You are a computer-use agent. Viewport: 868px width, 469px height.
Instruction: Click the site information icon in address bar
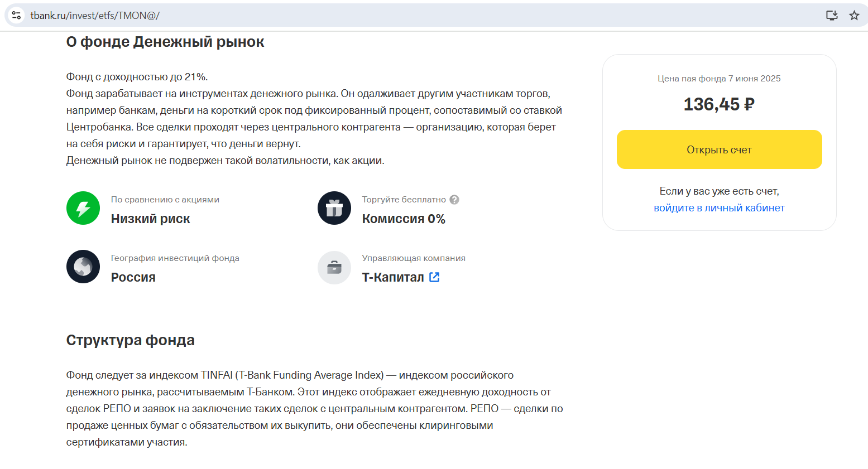[x=17, y=16]
